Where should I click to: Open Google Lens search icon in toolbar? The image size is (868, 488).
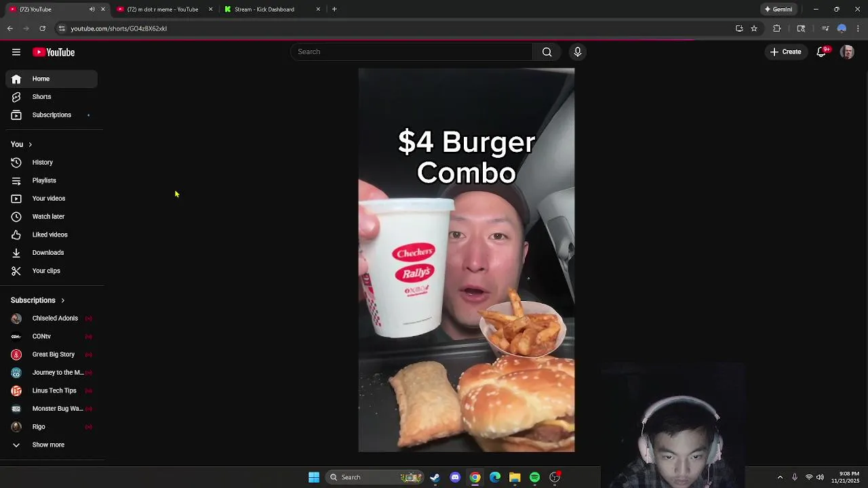click(801, 28)
